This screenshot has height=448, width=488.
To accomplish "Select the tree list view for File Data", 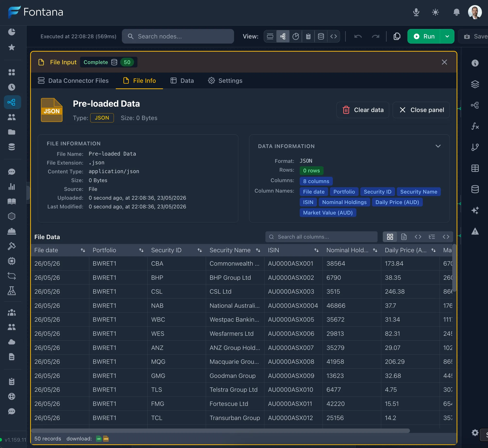I will 432,237.
